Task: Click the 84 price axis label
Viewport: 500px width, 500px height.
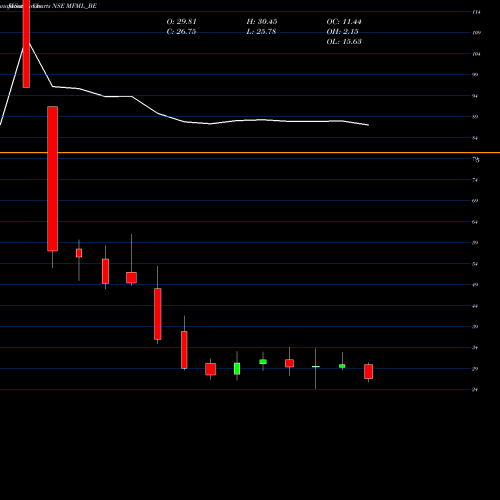Action: [475, 138]
